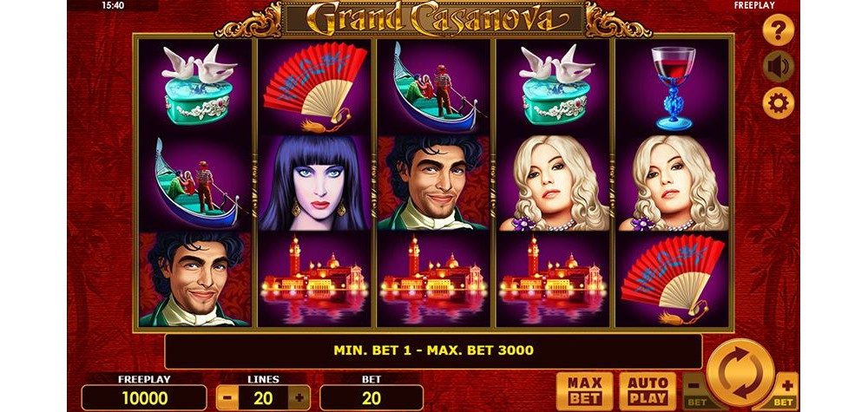Click the MAX BET button
This screenshot has height=412, width=868.
pos(584,391)
